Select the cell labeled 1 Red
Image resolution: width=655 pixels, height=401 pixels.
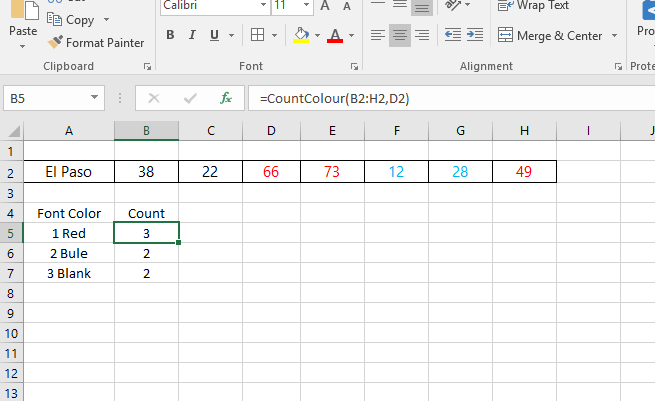(x=69, y=233)
